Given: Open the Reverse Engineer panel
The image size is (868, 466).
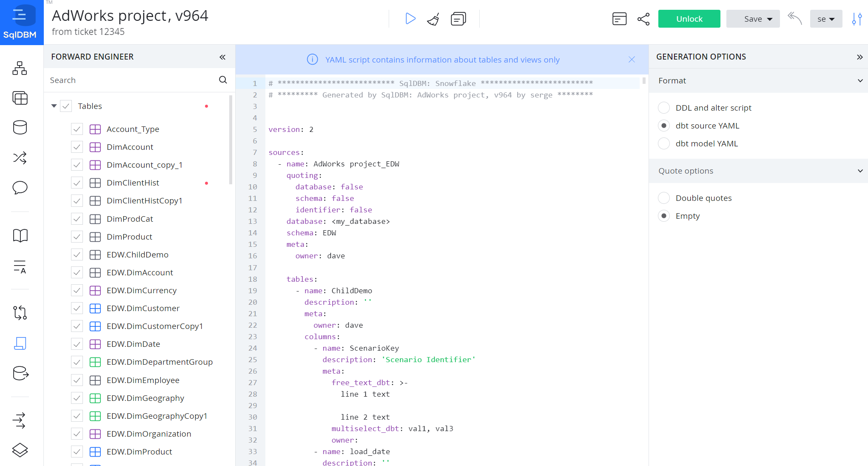Looking at the screenshot, I should click(x=20, y=313).
